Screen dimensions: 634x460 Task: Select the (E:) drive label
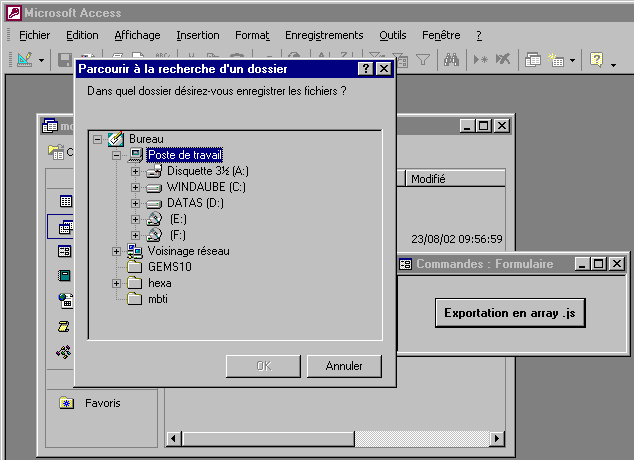[178, 219]
